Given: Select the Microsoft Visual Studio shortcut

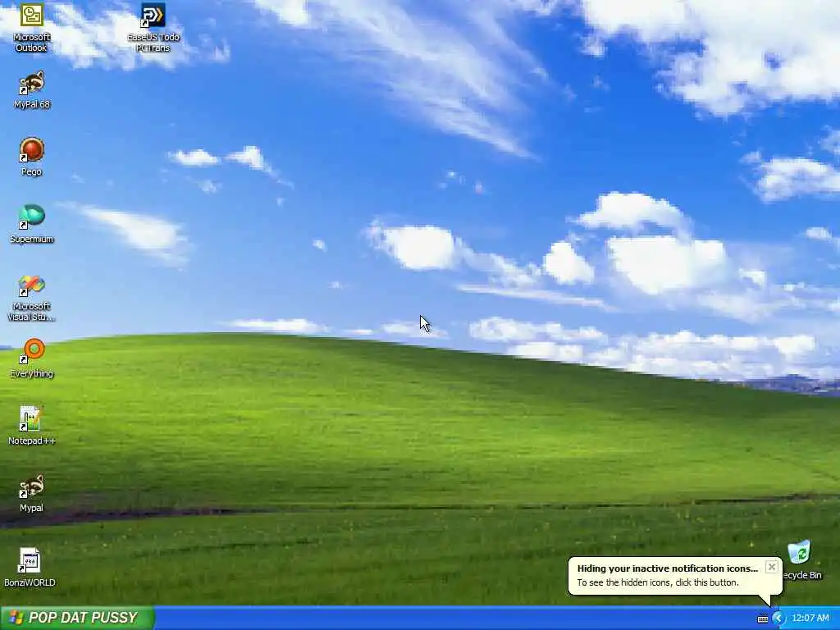Looking at the screenshot, I should pos(32,298).
